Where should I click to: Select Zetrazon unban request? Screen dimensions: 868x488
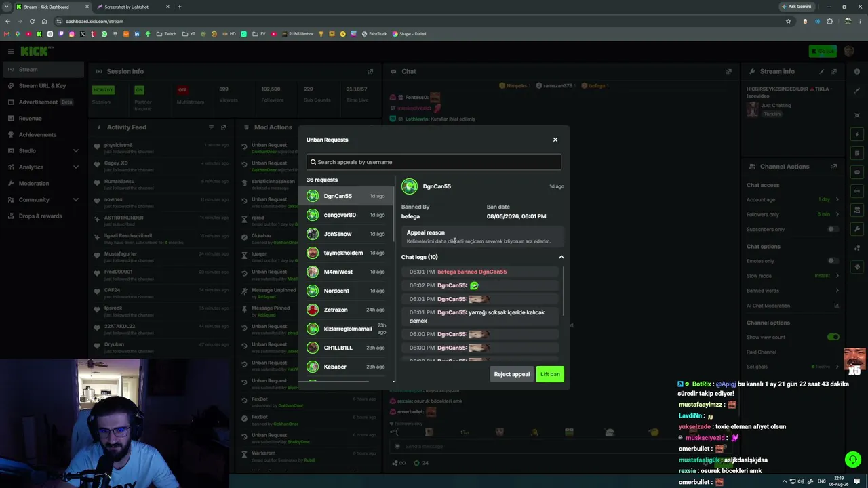346,310
